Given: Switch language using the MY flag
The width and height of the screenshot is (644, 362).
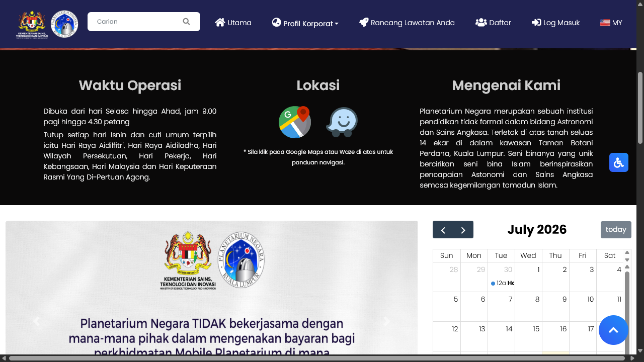Looking at the screenshot, I should (x=611, y=23).
